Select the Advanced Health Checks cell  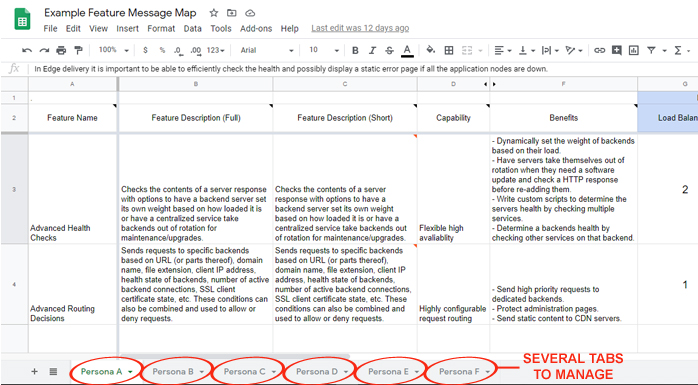tap(73, 189)
